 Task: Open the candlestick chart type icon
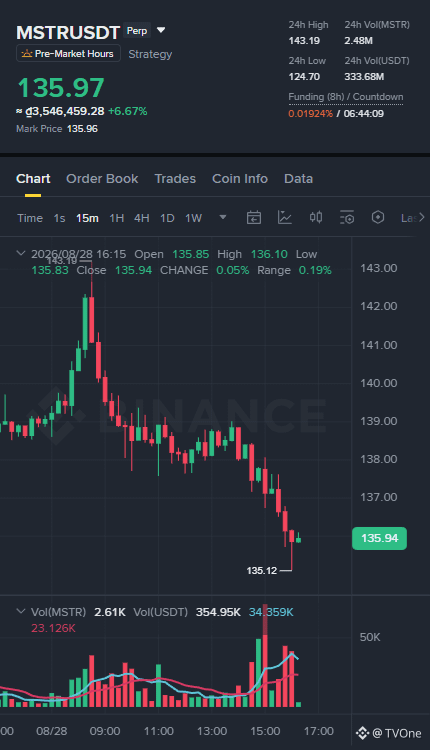coord(316,218)
